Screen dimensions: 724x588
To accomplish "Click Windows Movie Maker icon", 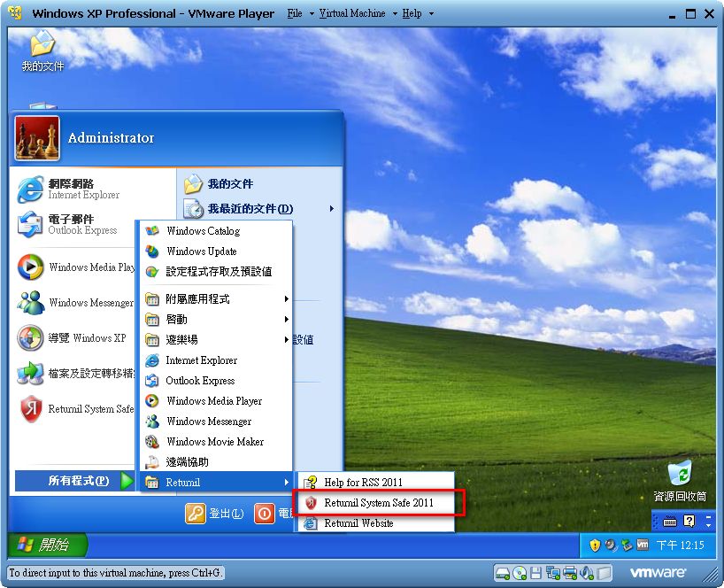I will 152,442.
